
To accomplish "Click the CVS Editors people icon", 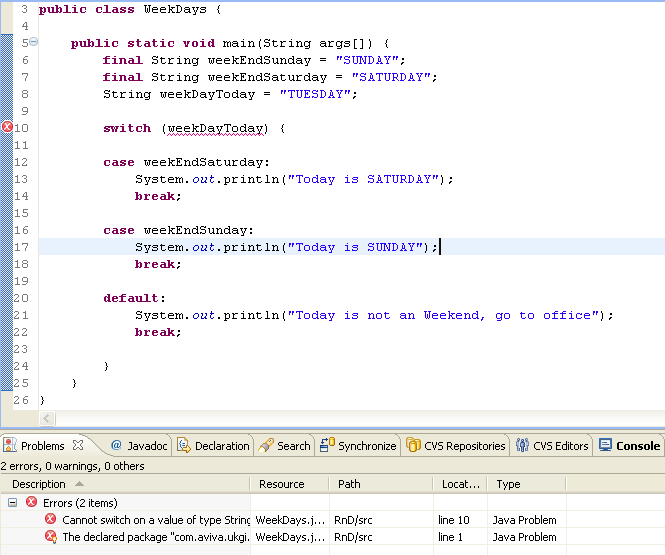I will click(x=522, y=445).
